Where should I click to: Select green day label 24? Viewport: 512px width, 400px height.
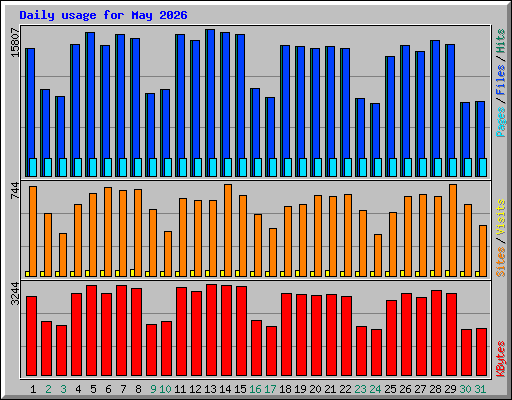[x=375, y=389]
